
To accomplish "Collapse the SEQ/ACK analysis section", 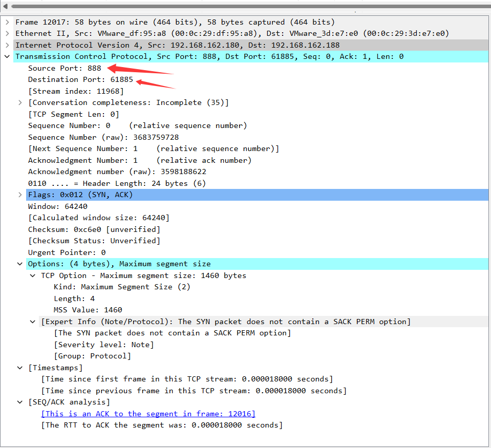I will tap(20, 402).
